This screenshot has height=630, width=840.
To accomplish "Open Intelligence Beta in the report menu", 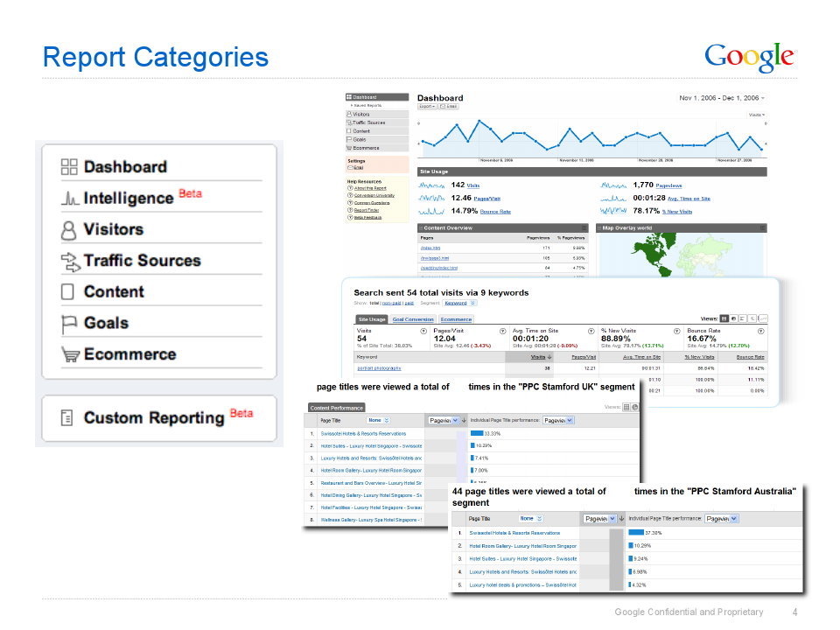I will click(x=143, y=198).
